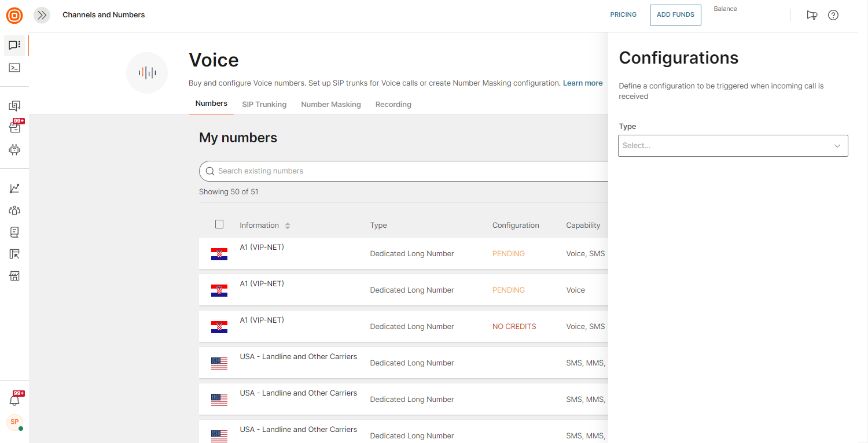Sort numbers by Information column arrows
868x443 pixels.
click(288, 226)
